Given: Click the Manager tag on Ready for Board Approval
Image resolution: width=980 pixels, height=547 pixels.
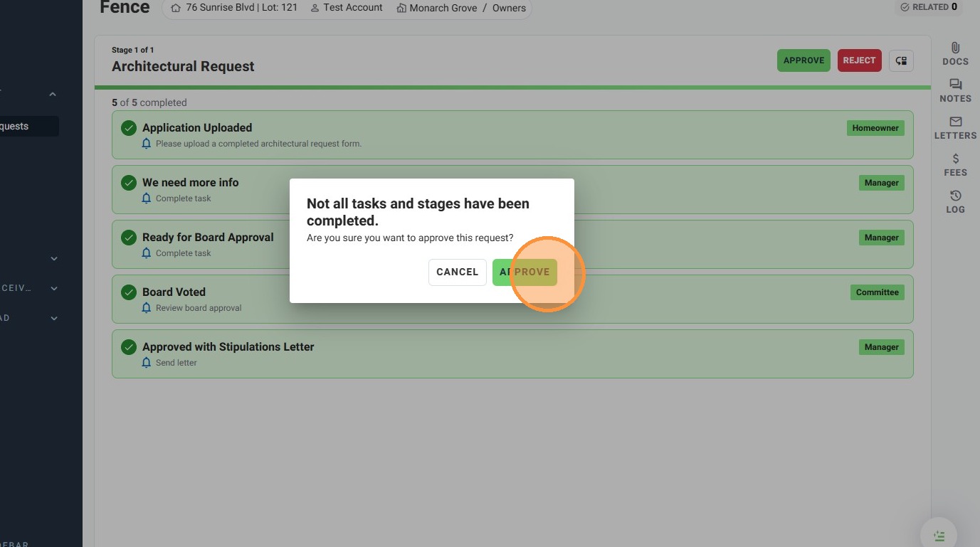Looking at the screenshot, I should coord(882,238).
